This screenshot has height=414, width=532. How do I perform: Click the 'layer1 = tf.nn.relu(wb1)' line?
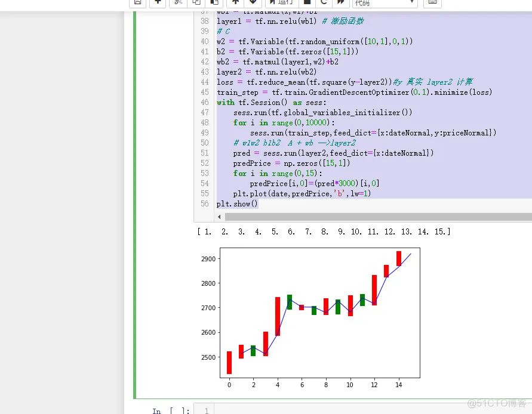pyautogui.click(x=290, y=21)
